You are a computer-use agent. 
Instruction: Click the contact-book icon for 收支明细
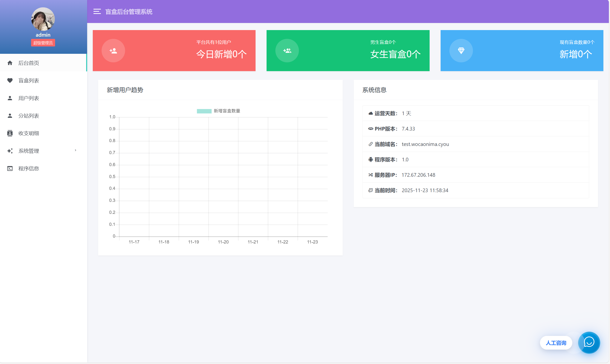10,133
